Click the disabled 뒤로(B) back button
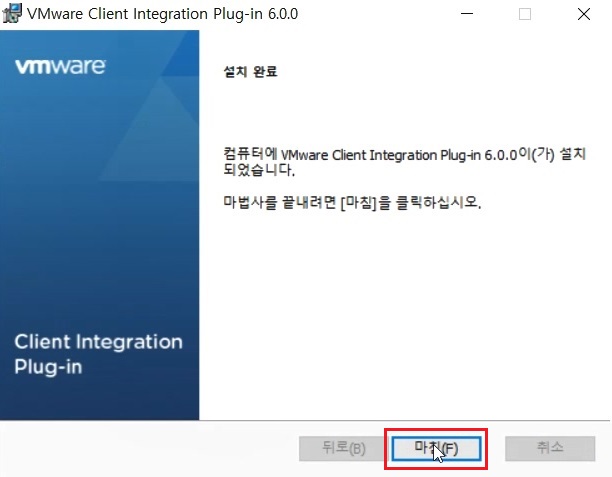This screenshot has height=477, width=612. coord(344,449)
